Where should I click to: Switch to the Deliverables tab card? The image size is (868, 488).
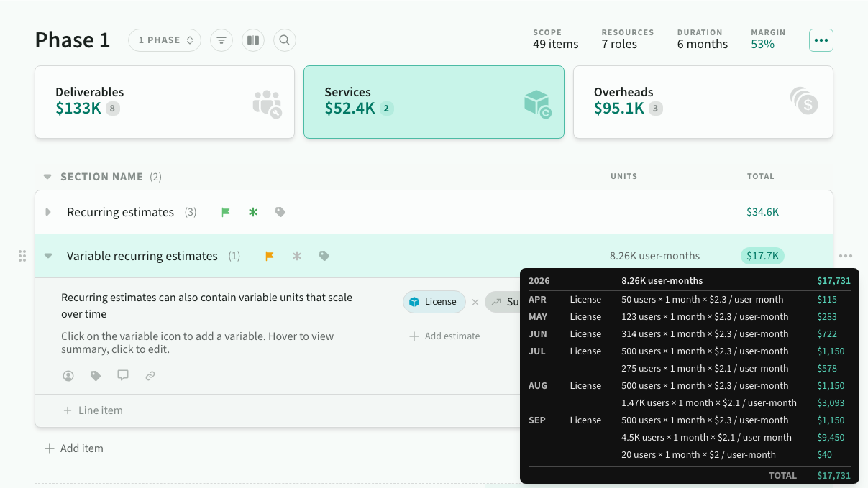165,102
